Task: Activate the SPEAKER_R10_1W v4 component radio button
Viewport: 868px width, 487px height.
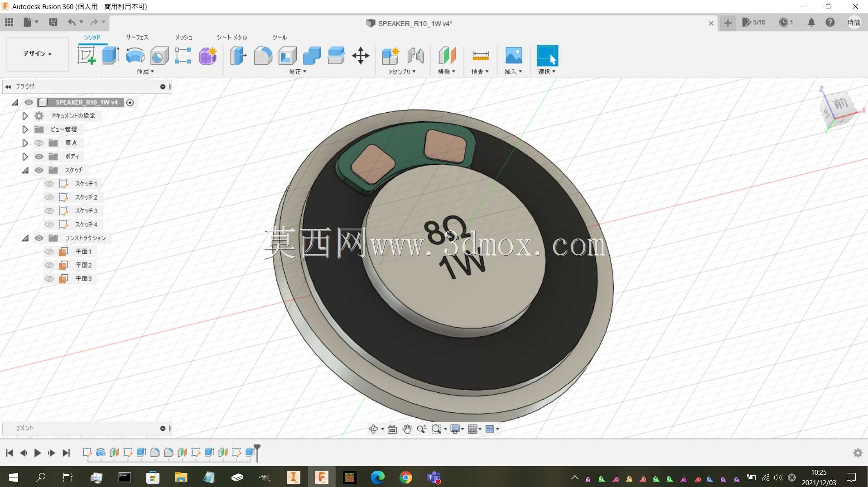Action: click(130, 102)
